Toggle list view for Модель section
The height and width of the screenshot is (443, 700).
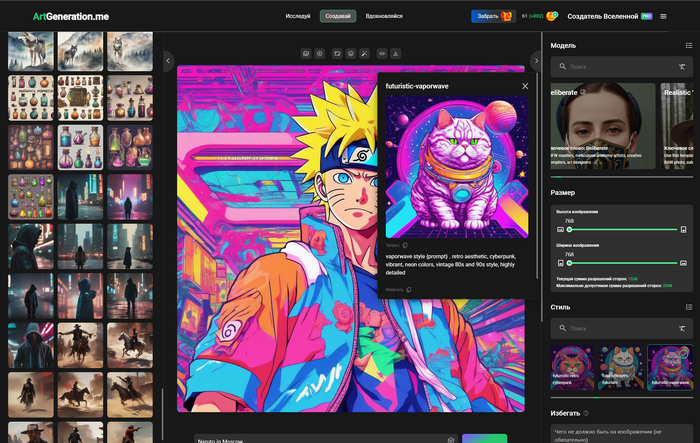click(x=689, y=46)
